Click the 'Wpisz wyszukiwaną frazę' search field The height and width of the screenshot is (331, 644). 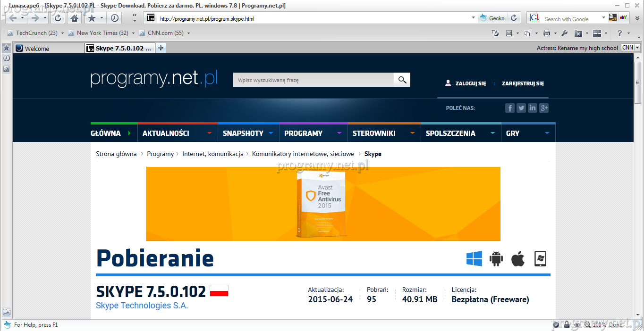click(x=313, y=80)
